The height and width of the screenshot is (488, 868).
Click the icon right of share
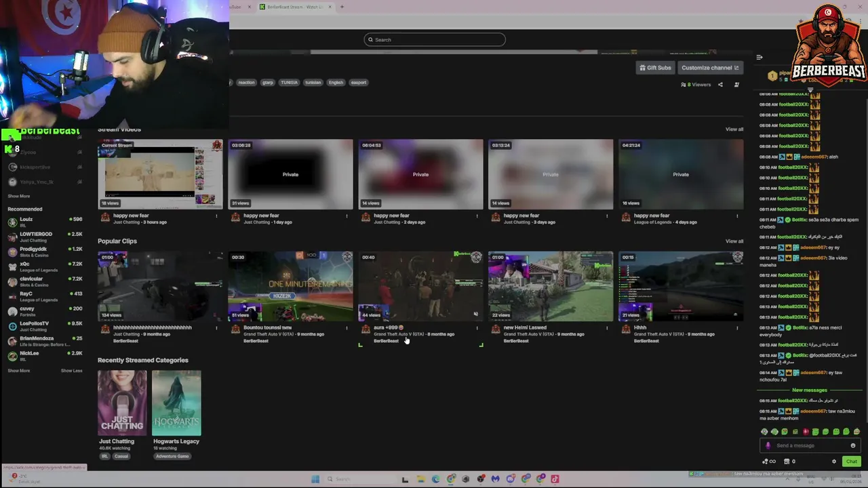pos(736,85)
